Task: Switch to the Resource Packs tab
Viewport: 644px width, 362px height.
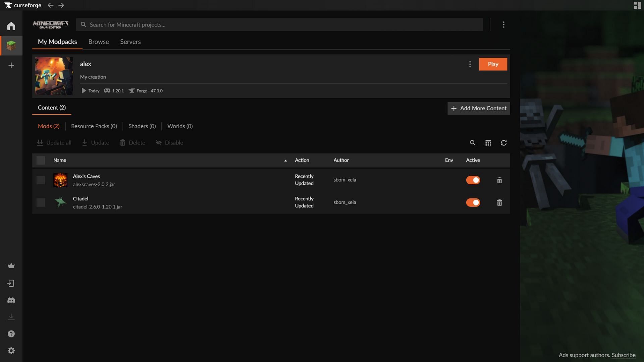Action: [x=94, y=126]
